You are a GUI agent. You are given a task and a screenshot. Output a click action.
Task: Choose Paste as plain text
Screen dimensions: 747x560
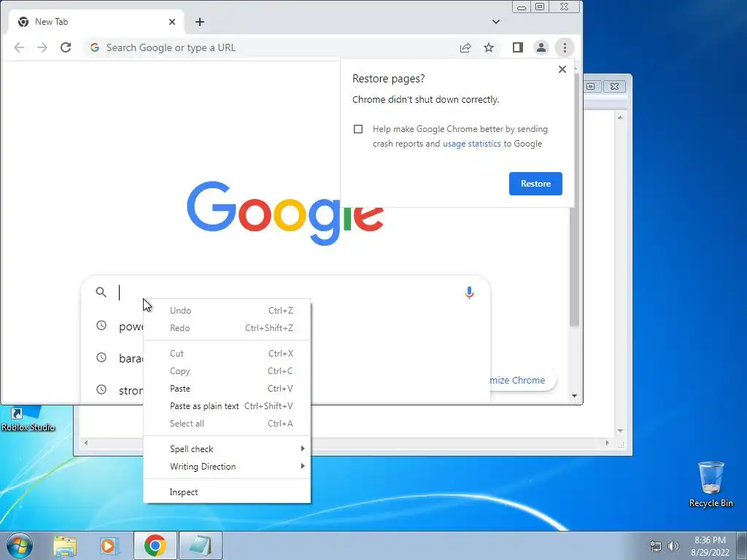pos(228,406)
